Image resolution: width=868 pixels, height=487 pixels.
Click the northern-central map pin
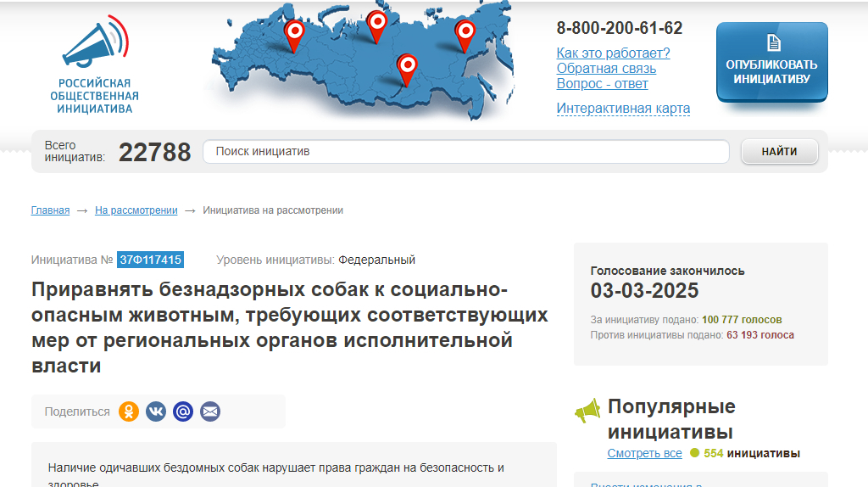377,26
